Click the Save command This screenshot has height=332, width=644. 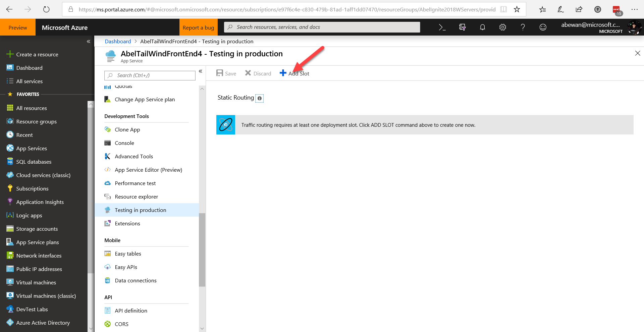pos(226,73)
